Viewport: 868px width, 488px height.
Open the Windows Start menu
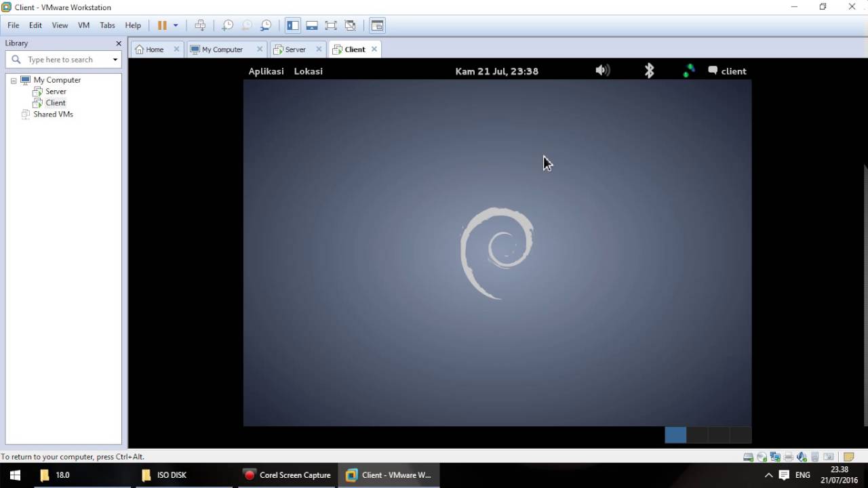tap(15, 475)
